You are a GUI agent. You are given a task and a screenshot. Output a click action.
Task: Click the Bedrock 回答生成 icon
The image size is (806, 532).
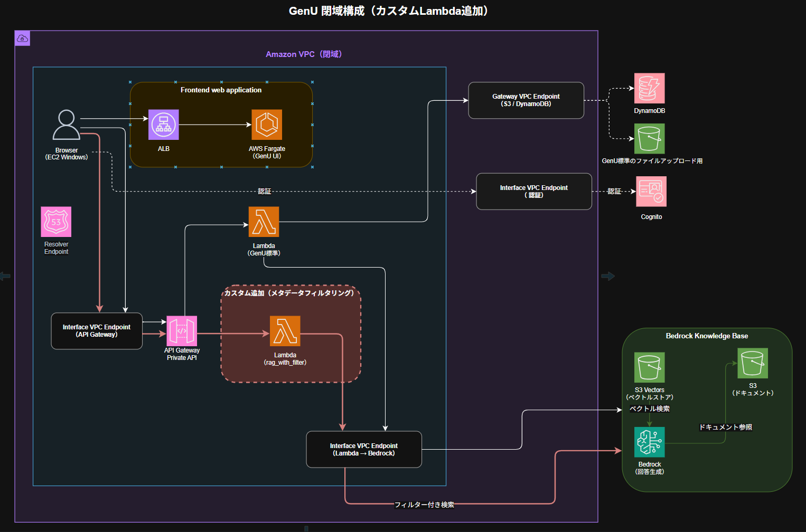pos(649,442)
